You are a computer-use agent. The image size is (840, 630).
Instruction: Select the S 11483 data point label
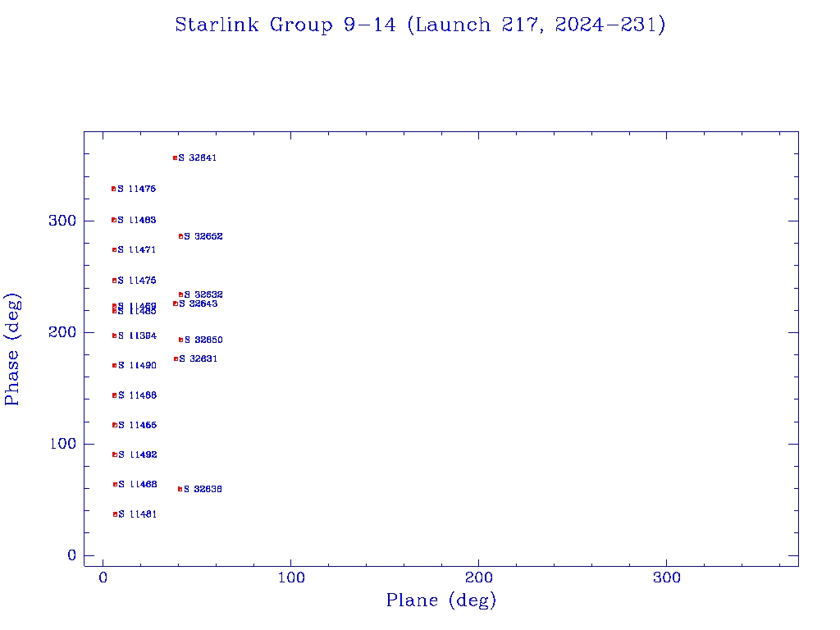click(137, 220)
